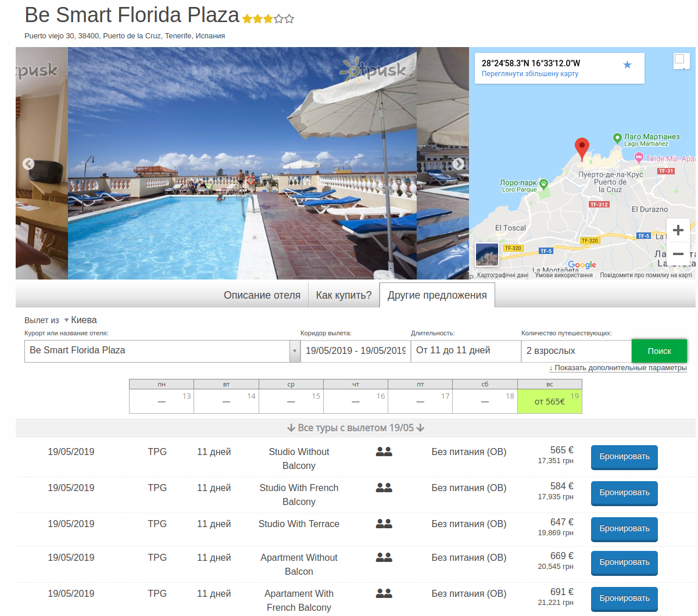
Task: Open the departure date range field
Action: (355, 351)
